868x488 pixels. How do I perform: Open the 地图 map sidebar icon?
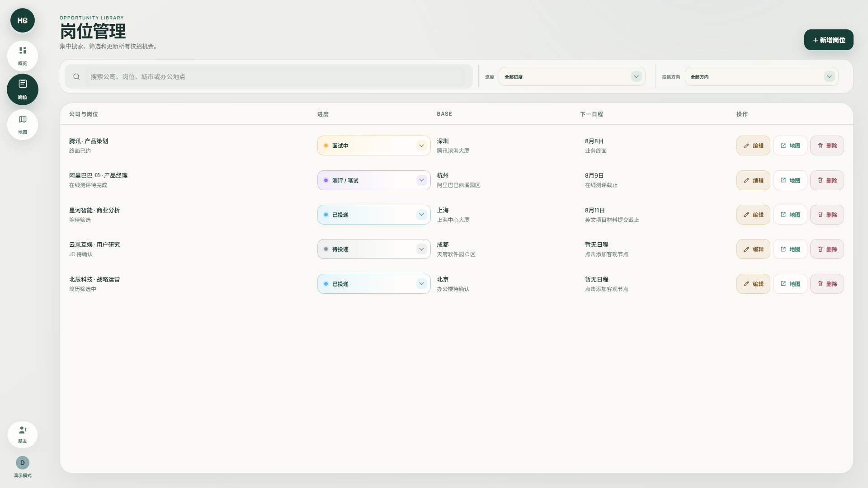(23, 125)
